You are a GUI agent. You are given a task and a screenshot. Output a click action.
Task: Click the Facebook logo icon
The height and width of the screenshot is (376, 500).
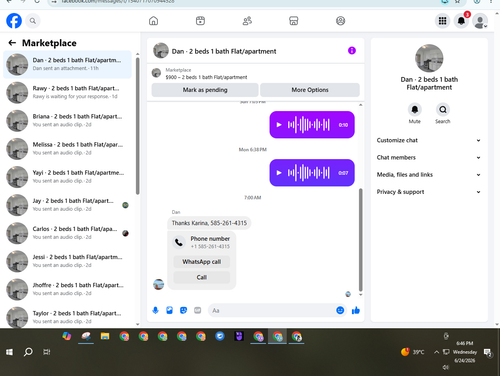point(14,21)
